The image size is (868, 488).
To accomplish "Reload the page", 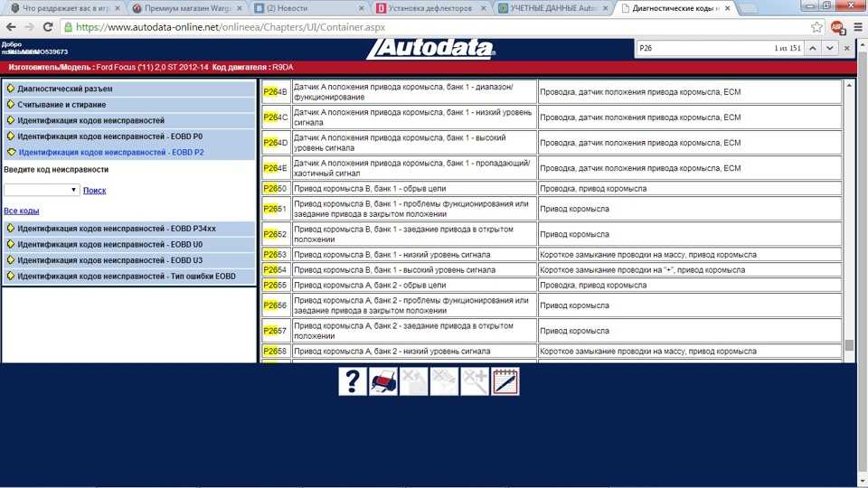I will pos(48,26).
